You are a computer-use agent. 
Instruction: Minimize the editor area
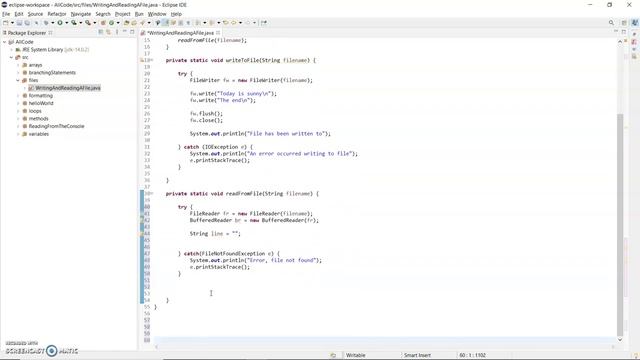(616, 32)
